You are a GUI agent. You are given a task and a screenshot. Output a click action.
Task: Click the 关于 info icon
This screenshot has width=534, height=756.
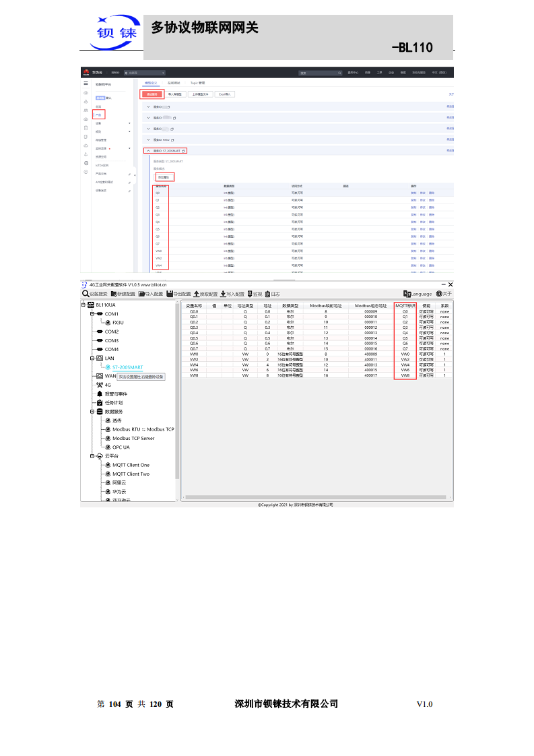click(439, 294)
